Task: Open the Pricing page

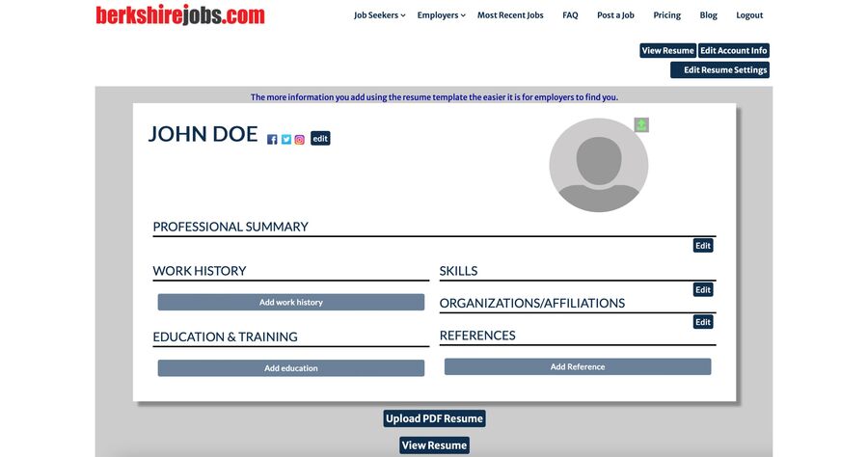Action: click(x=666, y=15)
